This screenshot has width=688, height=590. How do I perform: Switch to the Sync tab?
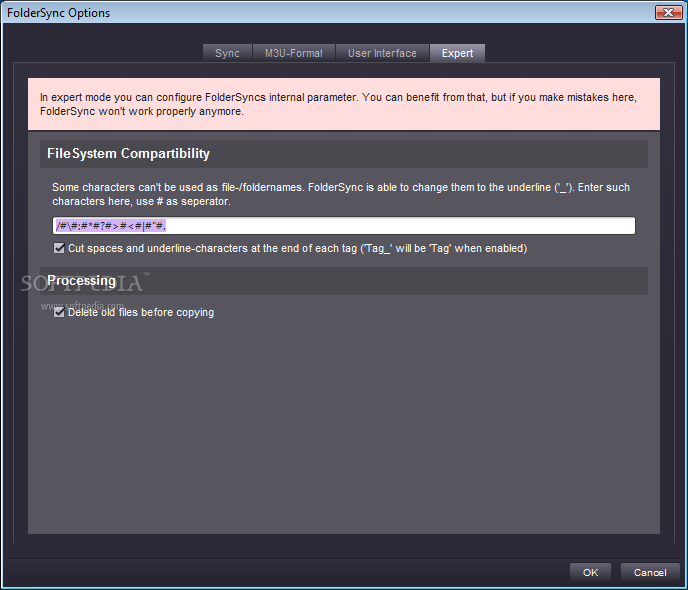227,53
